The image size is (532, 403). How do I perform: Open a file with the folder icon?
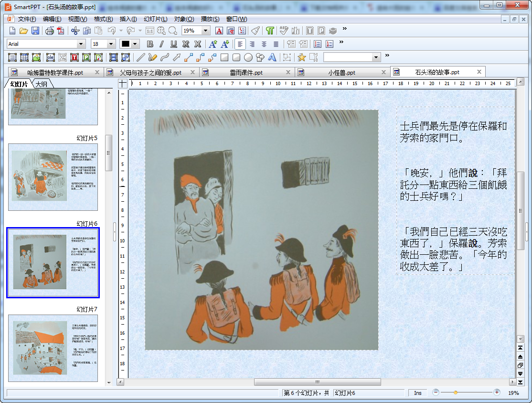(24, 31)
